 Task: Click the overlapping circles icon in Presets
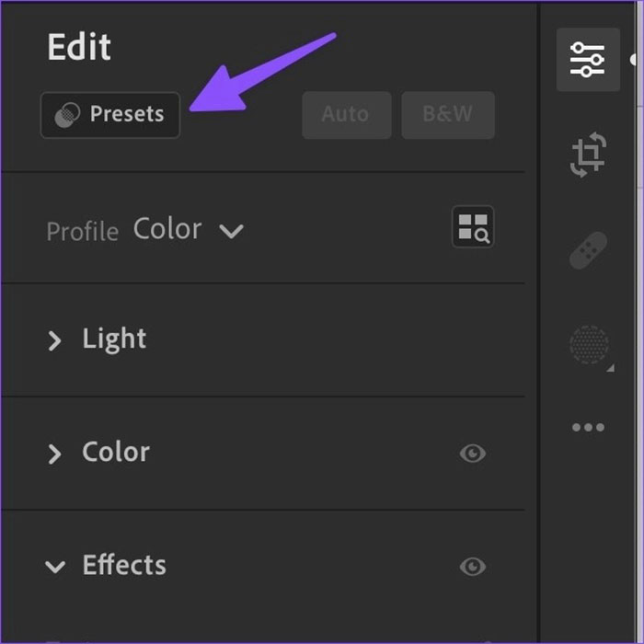pos(66,115)
